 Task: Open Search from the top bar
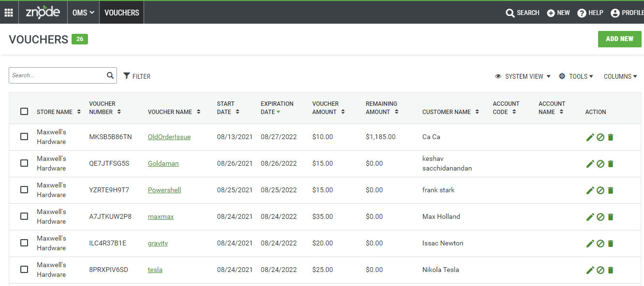point(522,13)
